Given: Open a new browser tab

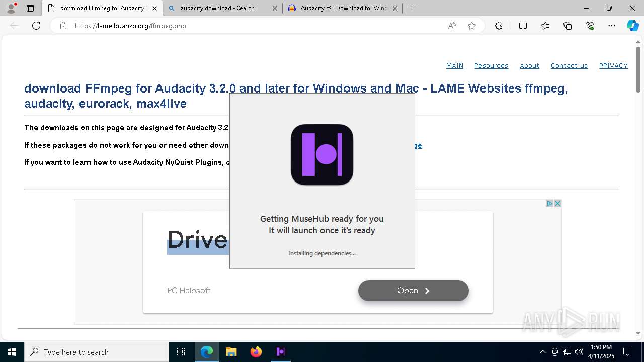Looking at the screenshot, I should click(412, 8).
